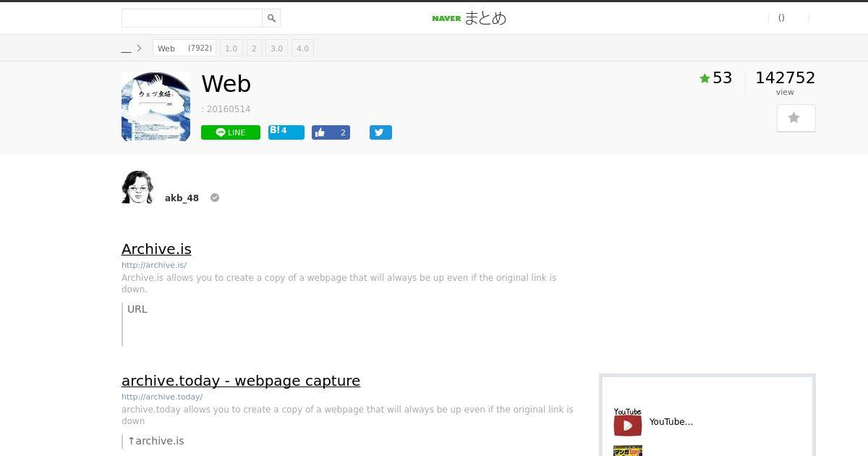The height and width of the screenshot is (456, 868).
Task: Share on Twitter bird button
Action: click(380, 132)
